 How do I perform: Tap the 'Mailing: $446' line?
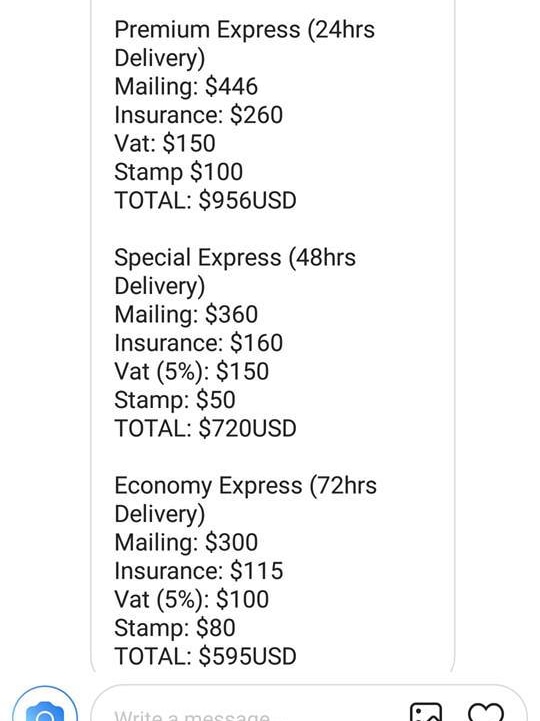(186, 87)
